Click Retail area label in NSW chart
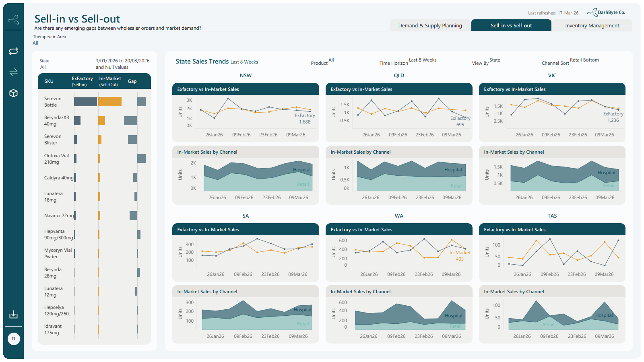The width and height of the screenshot is (644, 362). tap(303, 184)
